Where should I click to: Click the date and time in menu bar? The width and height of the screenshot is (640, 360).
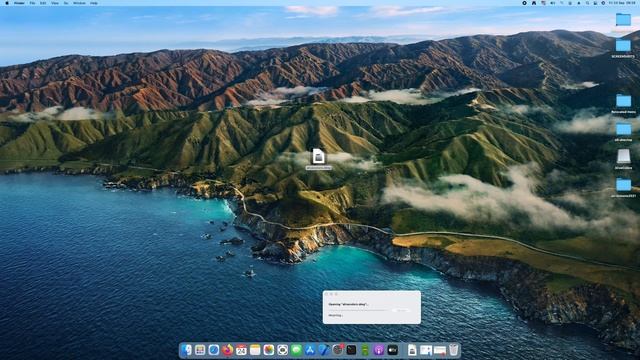622,3
